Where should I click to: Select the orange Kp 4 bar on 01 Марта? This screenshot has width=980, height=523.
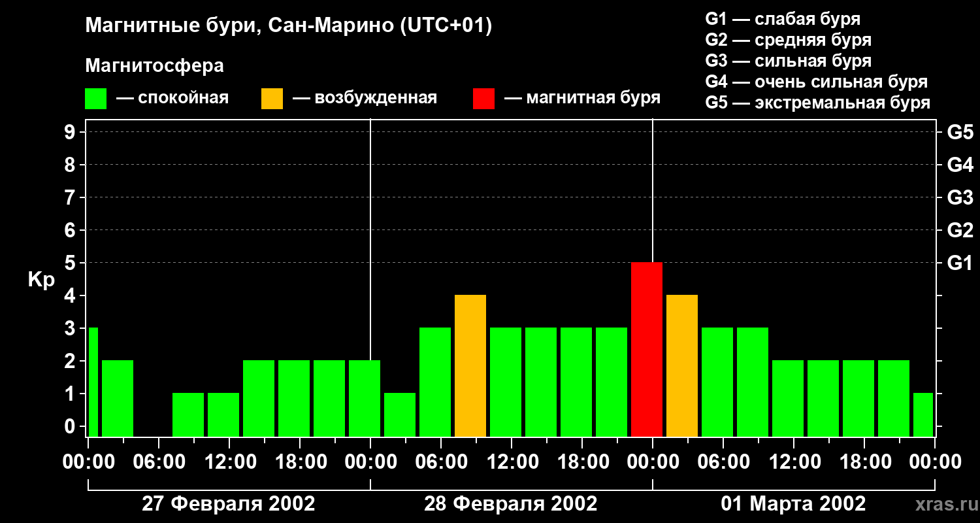(x=682, y=365)
